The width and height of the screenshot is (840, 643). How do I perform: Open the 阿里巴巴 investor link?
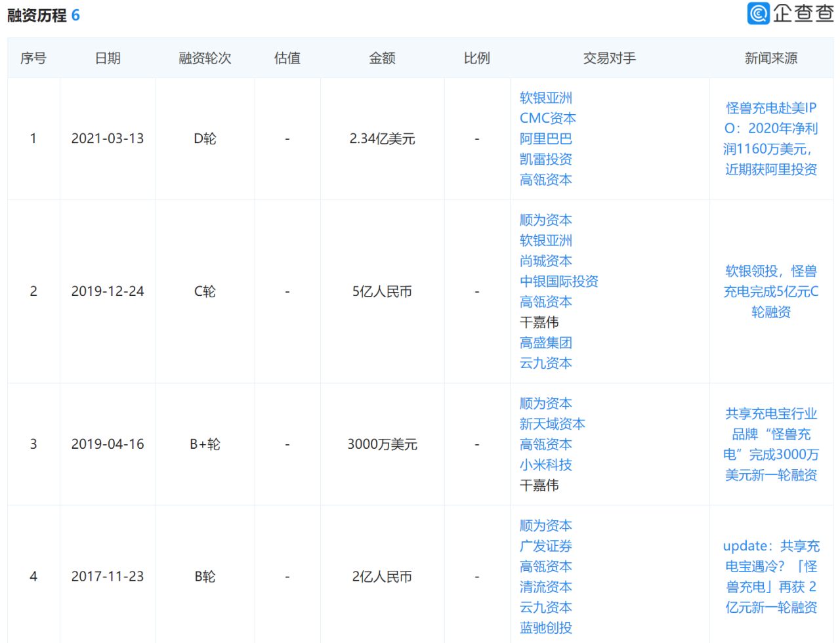545,138
